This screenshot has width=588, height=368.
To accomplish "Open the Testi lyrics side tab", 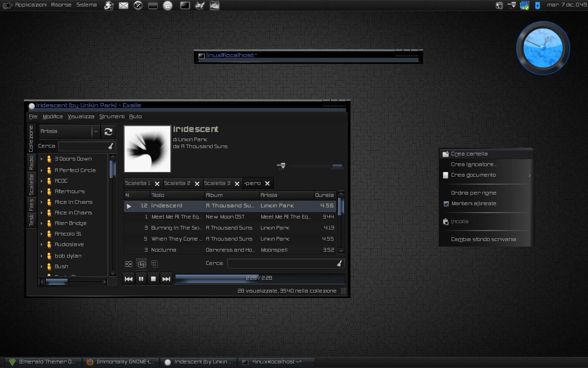I will 31,220.
